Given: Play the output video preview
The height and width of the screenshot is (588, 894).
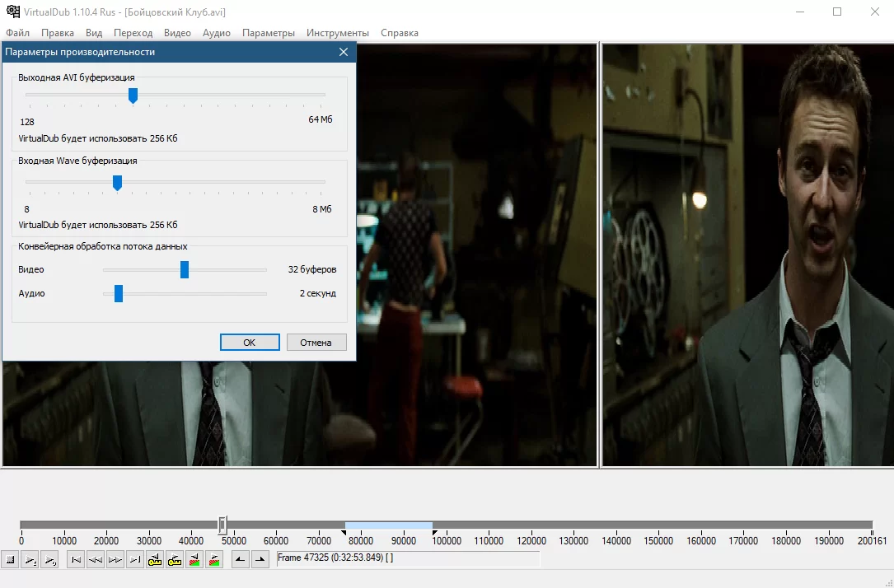Looking at the screenshot, I should pyautogui.click(x=50, y=560).
